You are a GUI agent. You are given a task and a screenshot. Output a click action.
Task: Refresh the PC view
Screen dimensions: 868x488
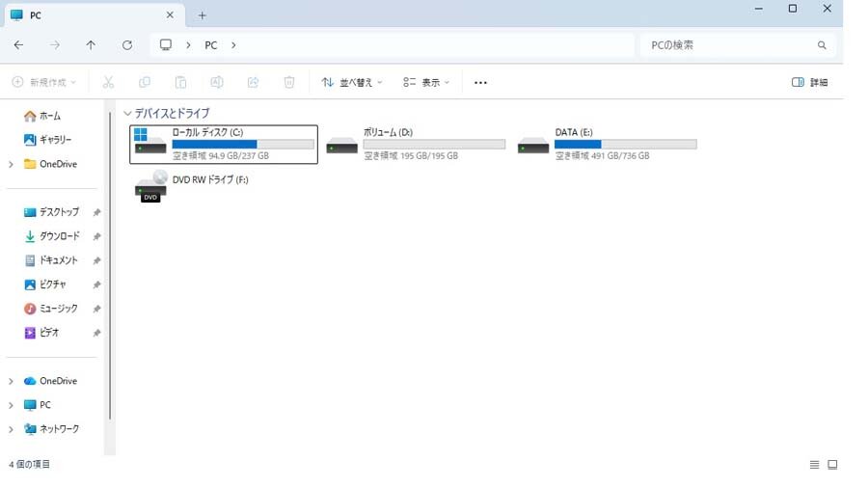pyautogui.click(x=127, y=45)
